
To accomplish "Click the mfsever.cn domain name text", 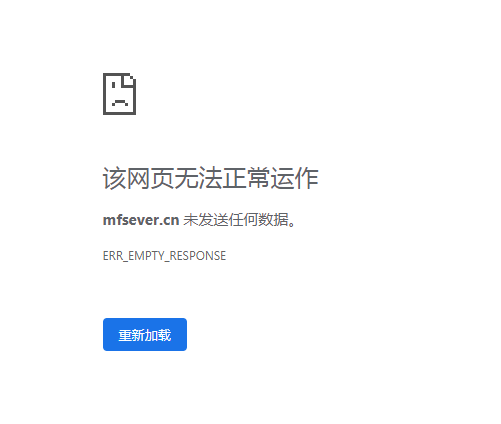I will coord(141,220).
